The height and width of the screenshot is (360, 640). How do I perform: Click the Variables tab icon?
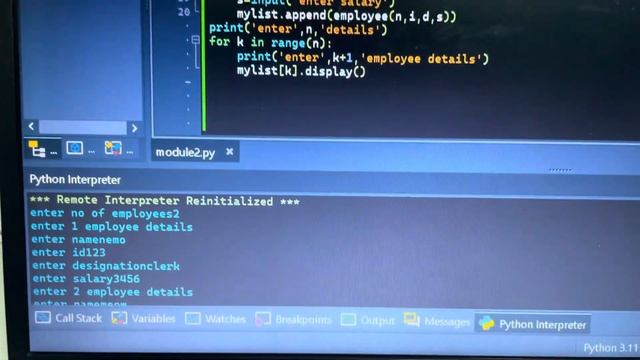coord(119,318)
